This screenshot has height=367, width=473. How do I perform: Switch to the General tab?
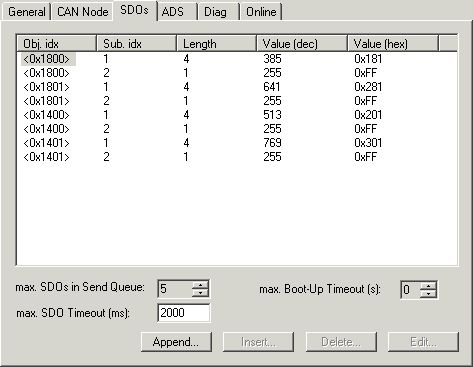tap(26, 12)
